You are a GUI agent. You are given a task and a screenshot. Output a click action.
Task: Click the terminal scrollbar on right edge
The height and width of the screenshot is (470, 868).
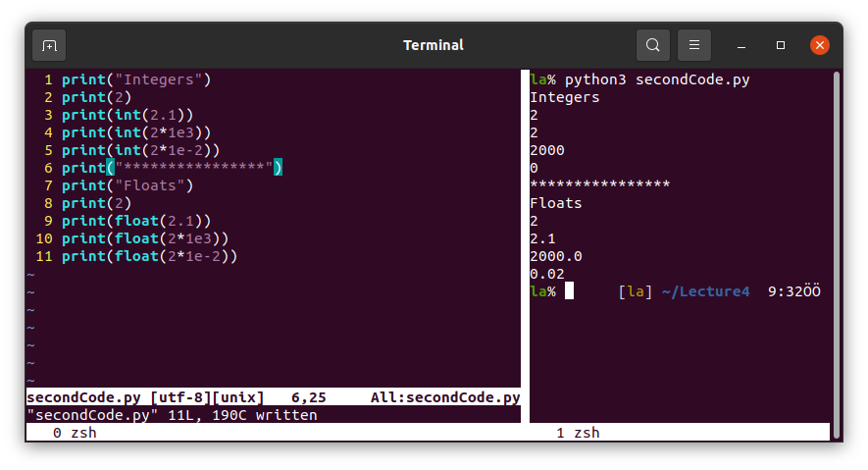pyautogui.click(x=836, y=245)
